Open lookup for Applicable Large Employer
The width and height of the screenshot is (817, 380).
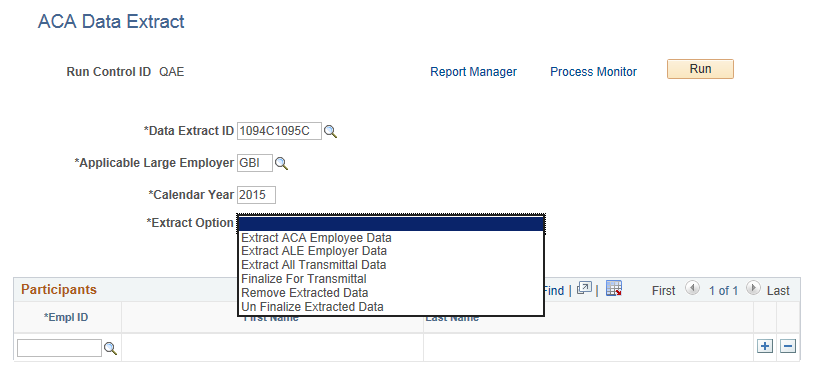281,164
